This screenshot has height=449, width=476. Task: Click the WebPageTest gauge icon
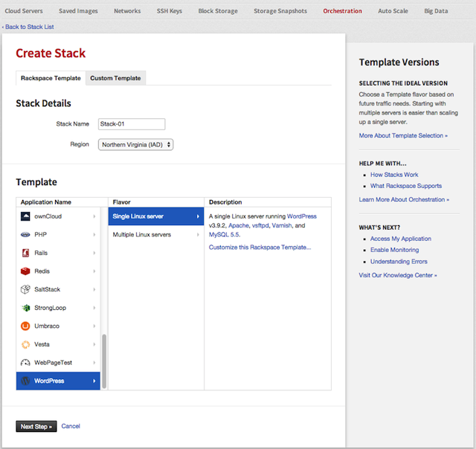pos(25,363)
